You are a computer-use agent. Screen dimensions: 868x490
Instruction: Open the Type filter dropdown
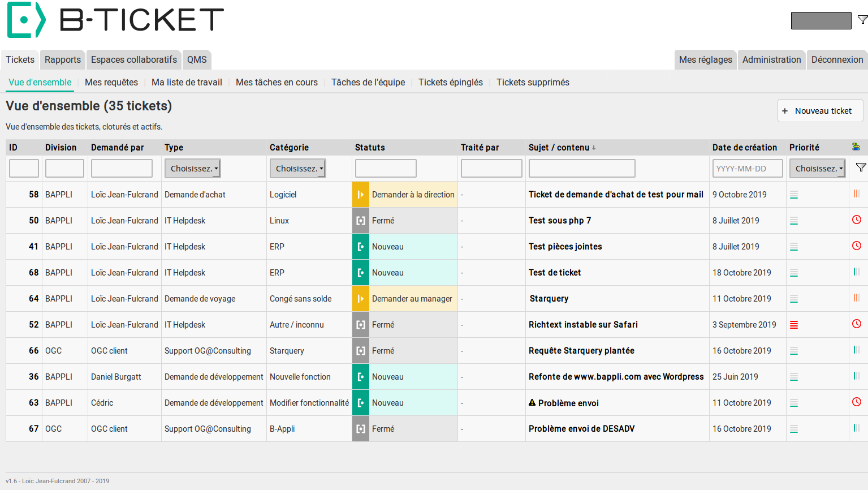[192, 169]
